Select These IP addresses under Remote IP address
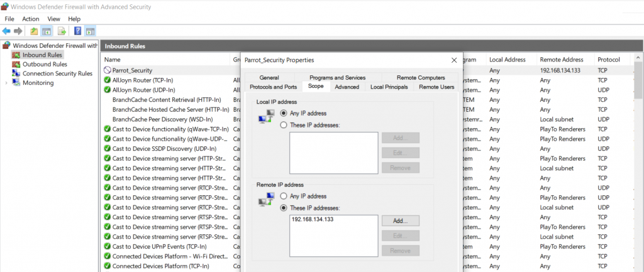 (283, 208)
